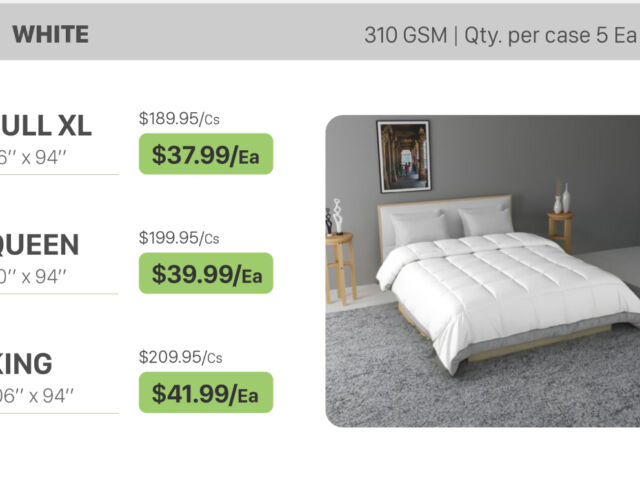
Task: Click the WHITE color heading
Action: [x=50, y=35]
